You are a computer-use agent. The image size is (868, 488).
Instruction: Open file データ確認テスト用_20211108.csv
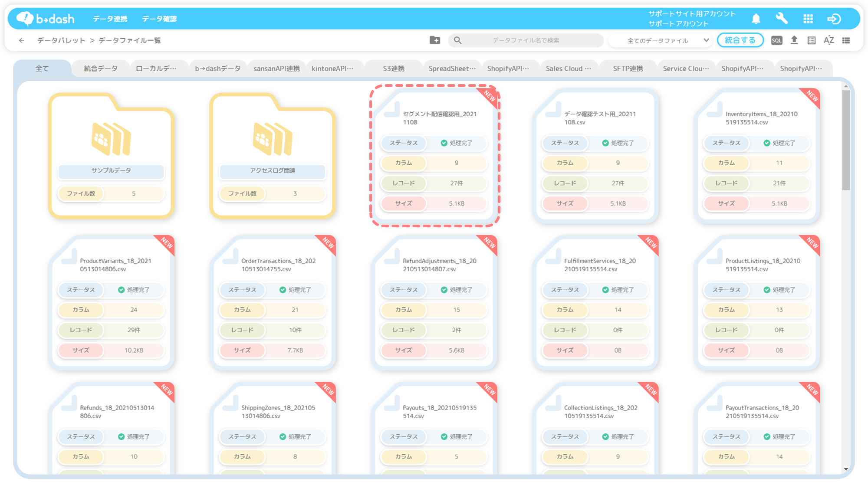(595, 156)
